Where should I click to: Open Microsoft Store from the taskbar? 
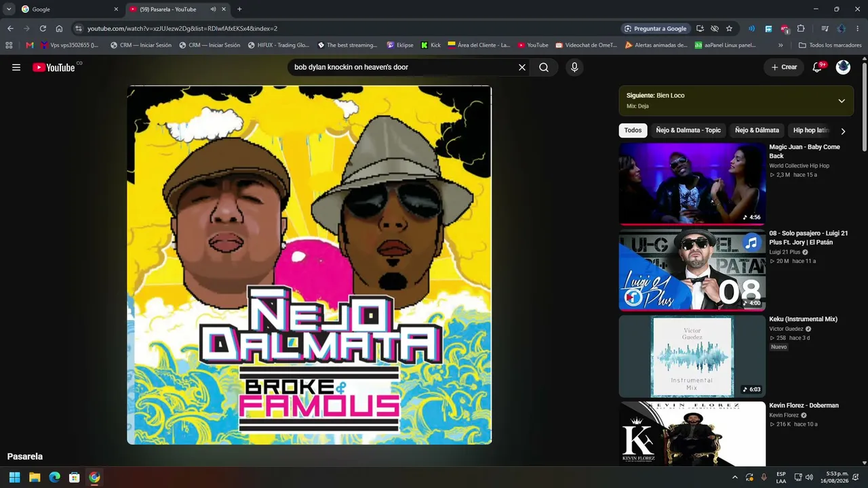click(x=75, y=477)
